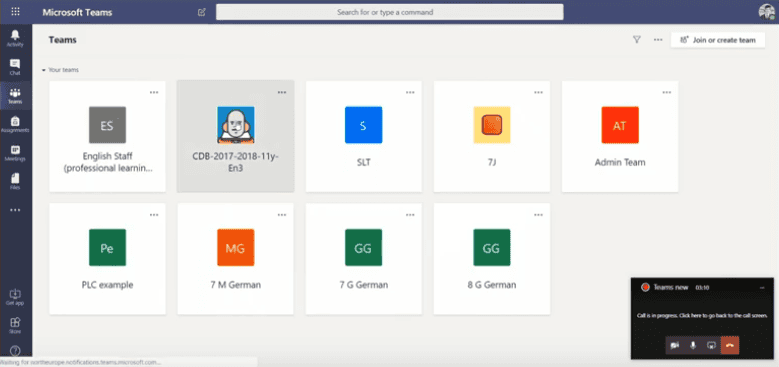
Task: Open Meetings in the left rail
Action: (15, 152)
